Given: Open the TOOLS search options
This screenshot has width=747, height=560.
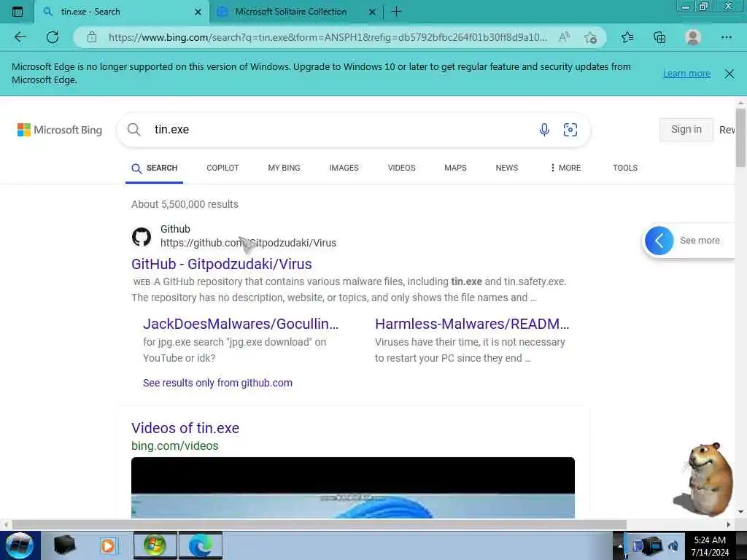Looking at the screenshot, I should coord(625,168).
